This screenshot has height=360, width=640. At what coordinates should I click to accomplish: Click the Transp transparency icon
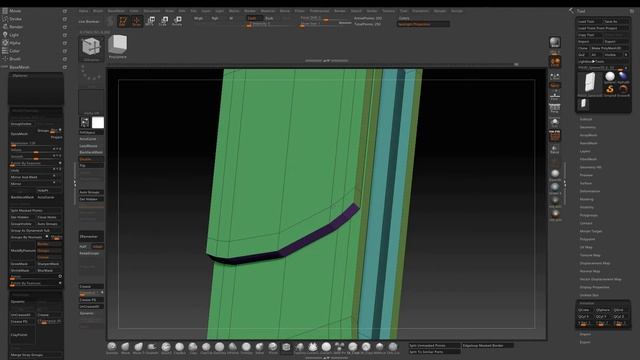[x=555, y=149]
